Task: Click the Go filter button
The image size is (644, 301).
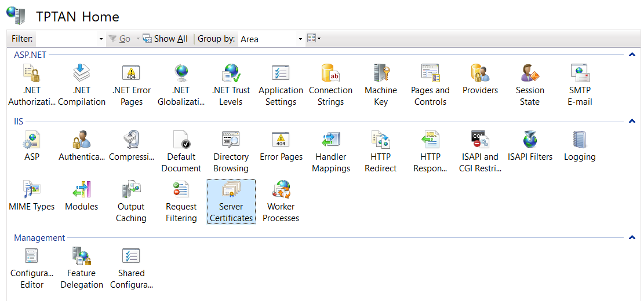Action: 119,39
